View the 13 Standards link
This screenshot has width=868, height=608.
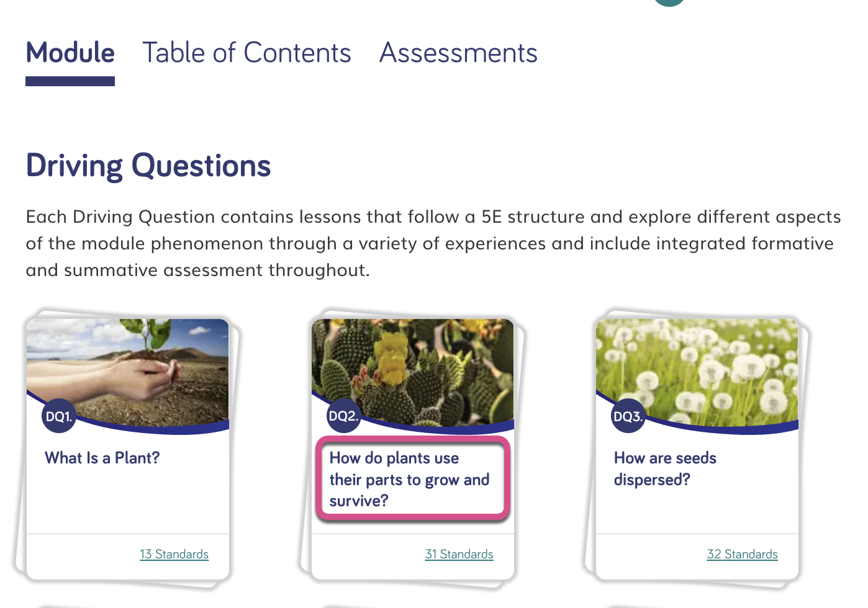click(x=174, y=554)
